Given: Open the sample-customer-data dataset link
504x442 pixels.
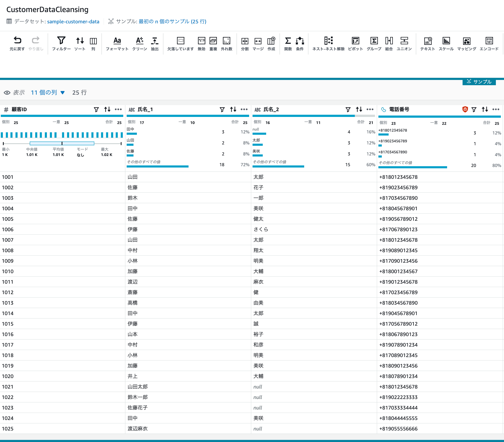Looking at the screenshot, I should (x=73, y=21).
